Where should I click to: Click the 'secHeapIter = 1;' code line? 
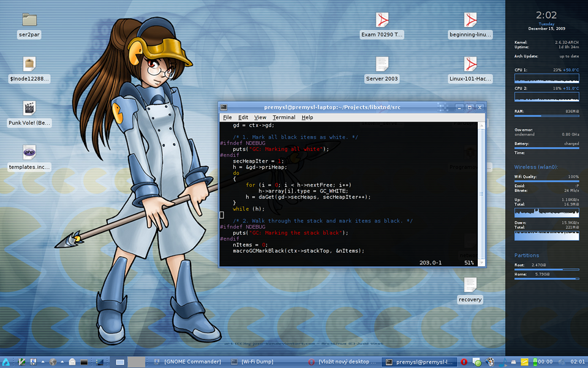[258, 161]
